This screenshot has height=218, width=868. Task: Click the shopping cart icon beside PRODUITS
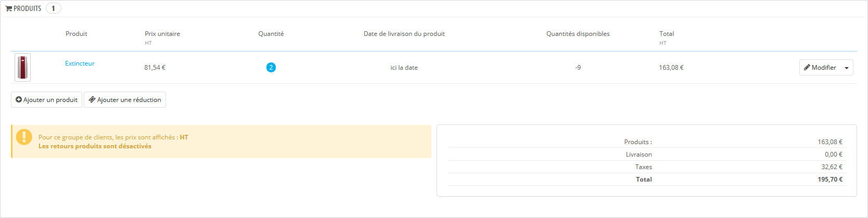point(9,9)
